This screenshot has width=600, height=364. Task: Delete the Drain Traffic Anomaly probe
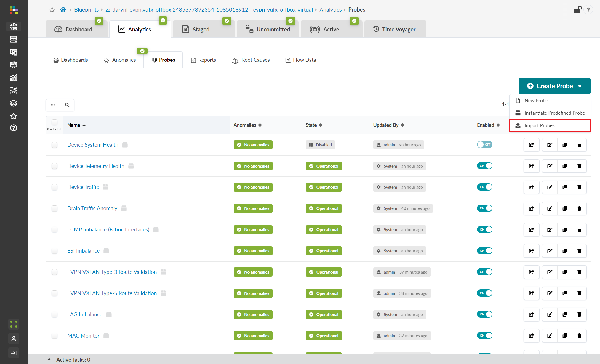point(579,208)
